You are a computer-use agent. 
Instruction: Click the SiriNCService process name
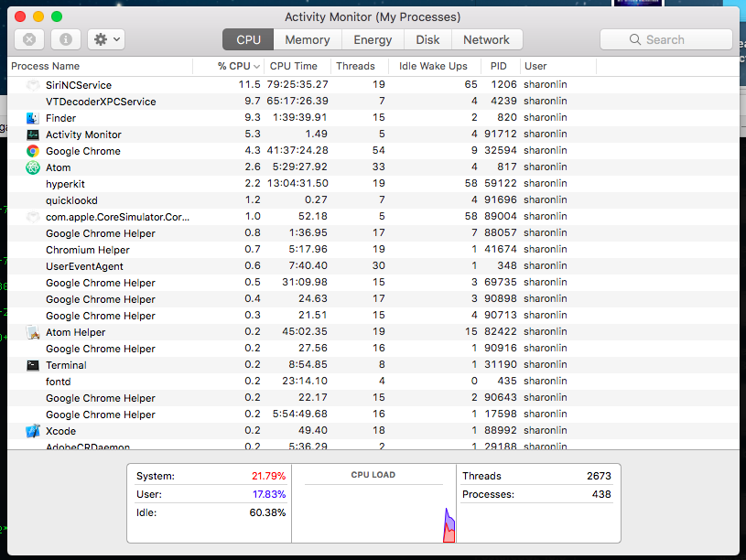79,85
